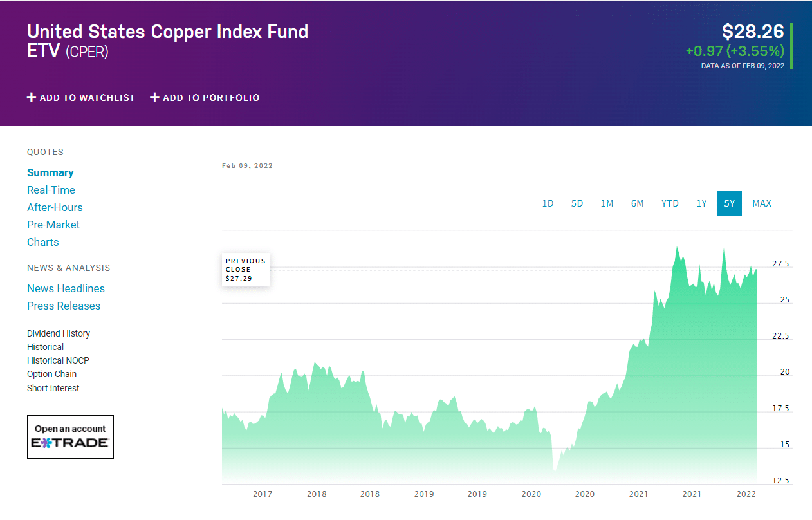
Task: View the Option Chain page
Action: point(51,374)
